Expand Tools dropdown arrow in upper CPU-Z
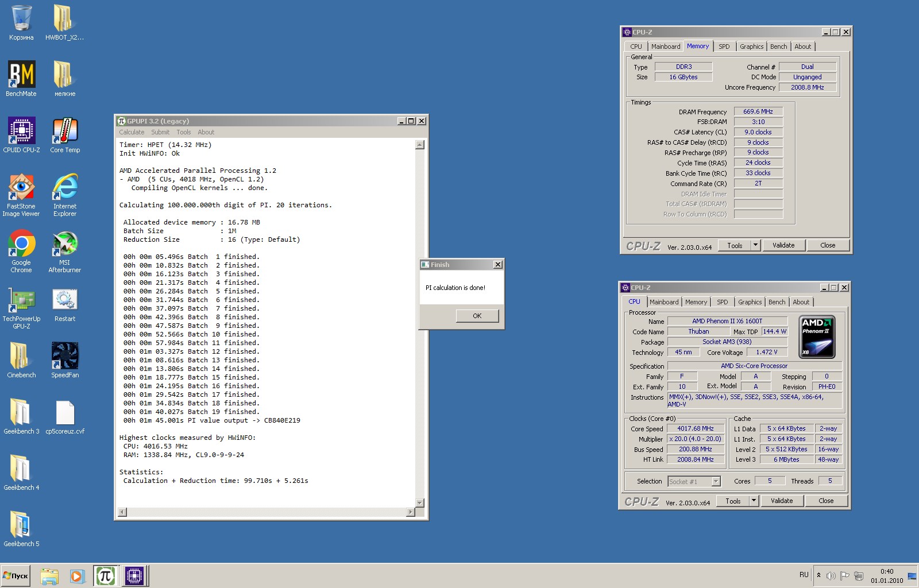919x588 pixels. coord(756,245)
